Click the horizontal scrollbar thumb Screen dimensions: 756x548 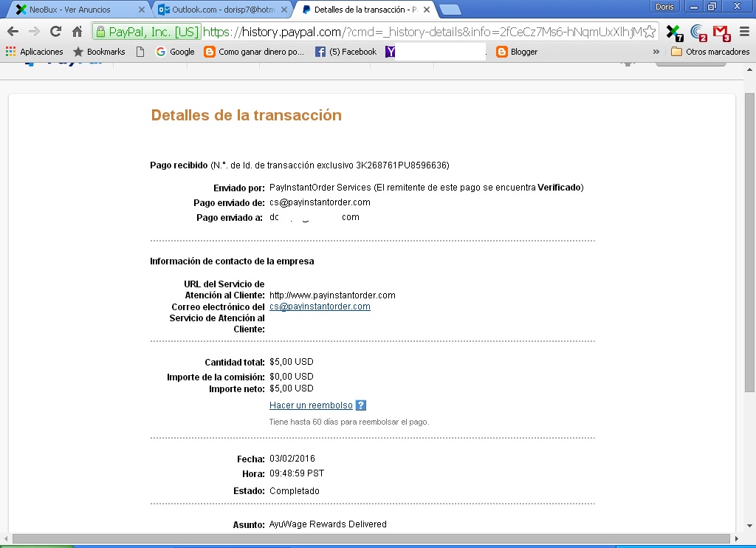[371, 538]
